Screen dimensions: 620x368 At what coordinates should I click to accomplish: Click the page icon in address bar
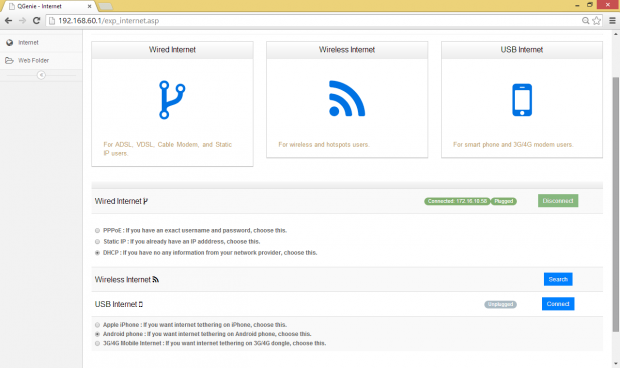pyautogui.click(x=52, y=21)
